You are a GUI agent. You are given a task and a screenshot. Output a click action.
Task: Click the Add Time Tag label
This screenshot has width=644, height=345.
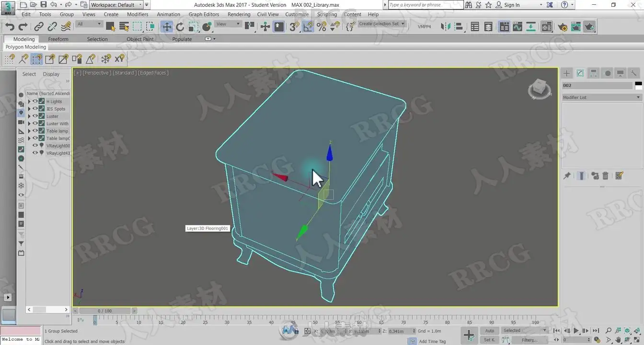(432, 341)
